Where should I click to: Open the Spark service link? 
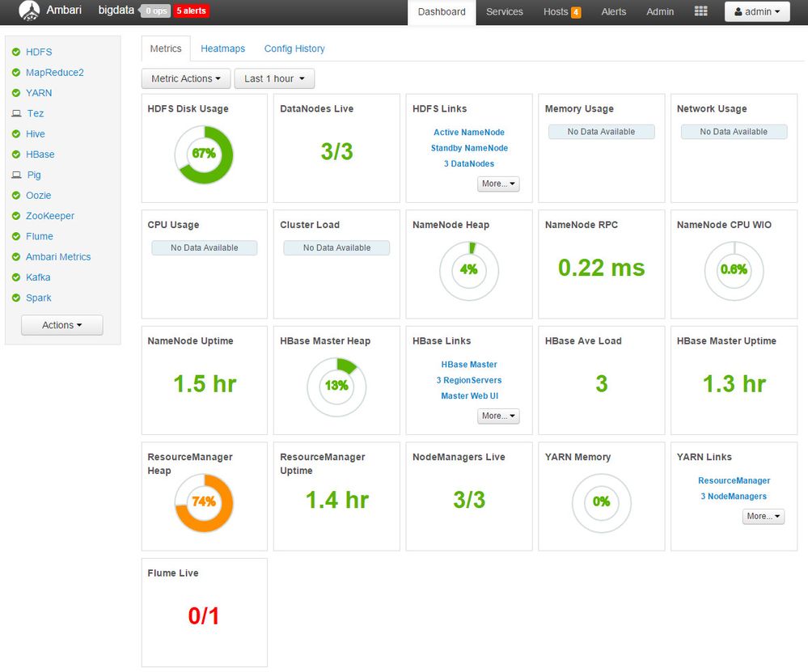tap(39, 298)
